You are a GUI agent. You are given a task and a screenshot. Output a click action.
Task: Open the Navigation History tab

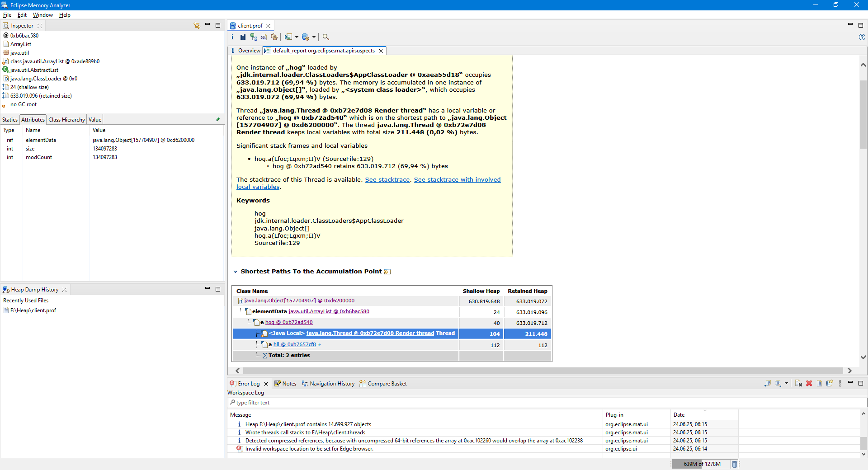click(328, 384)
